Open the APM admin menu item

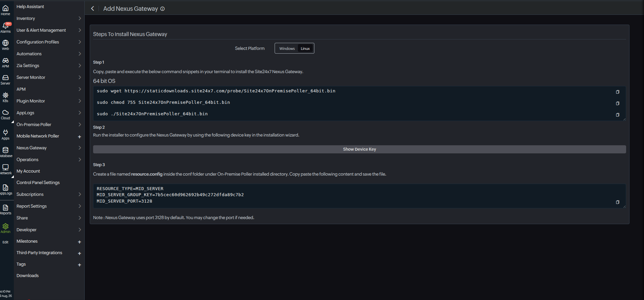coord(21,89)
